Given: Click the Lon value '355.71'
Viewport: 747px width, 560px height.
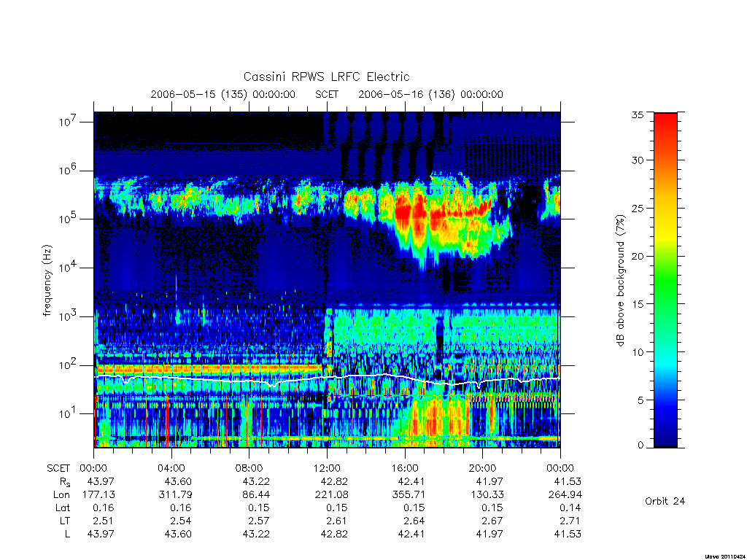Looking at the screenshot, I should click(x=409, y=495).
